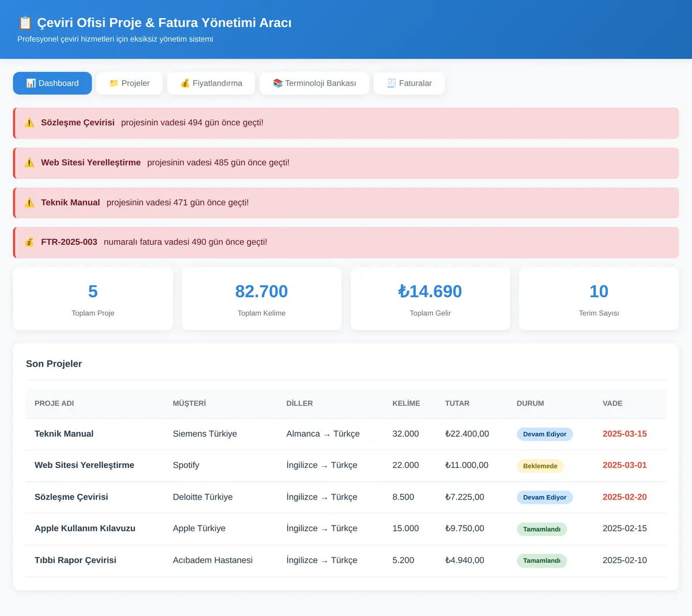Click the Tıbbi Rapor Çevirisi project row

[x=346, y=560]
